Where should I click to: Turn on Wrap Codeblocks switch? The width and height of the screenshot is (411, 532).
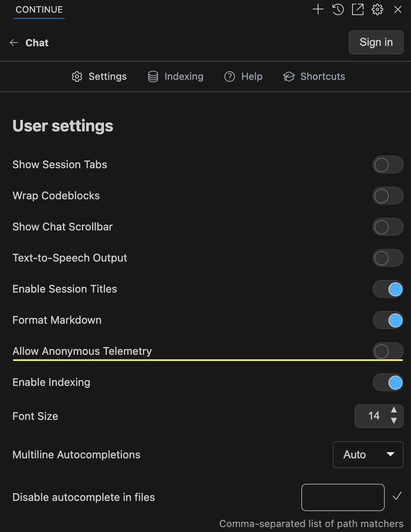pyautogui.click(x=388, y=196)
